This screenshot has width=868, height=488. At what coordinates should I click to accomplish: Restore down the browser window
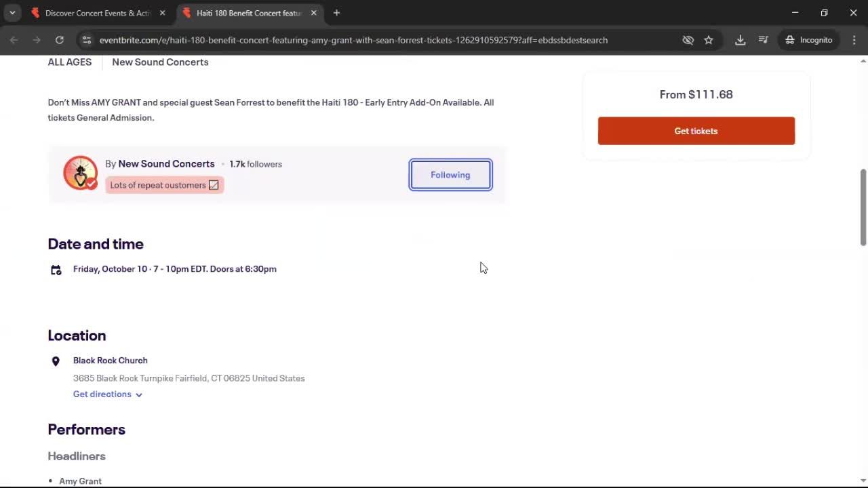tap(824, 13)
